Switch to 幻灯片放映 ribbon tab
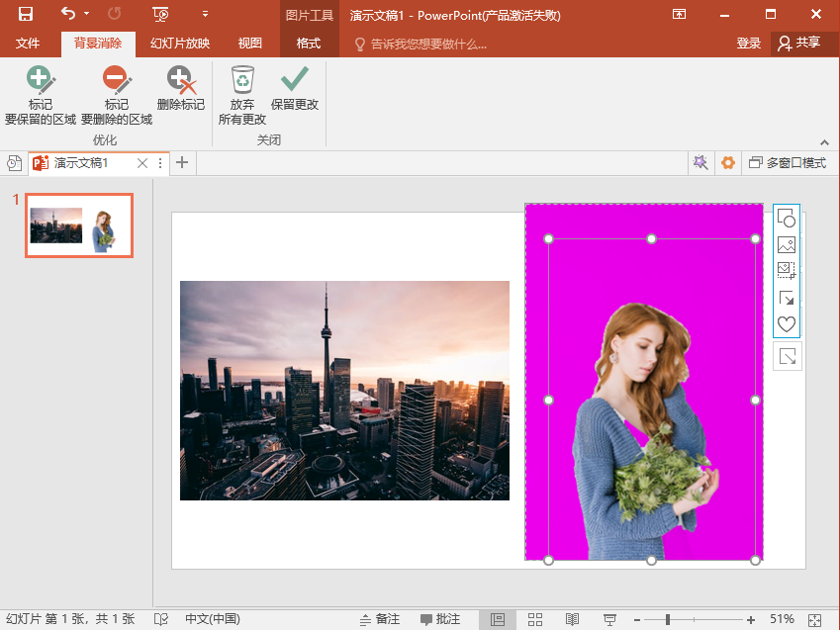This screenshot has height=630, width=840. pos(180,43)
